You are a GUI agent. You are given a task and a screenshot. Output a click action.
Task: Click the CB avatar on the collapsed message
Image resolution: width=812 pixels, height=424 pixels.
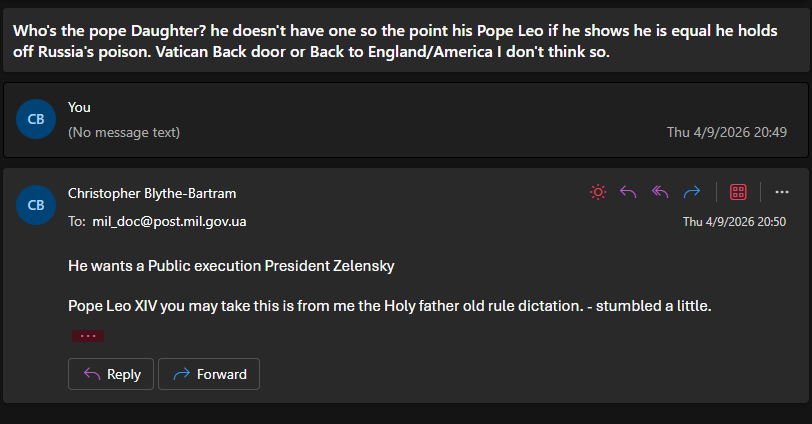pyautogui.click(x=36, y=119)
